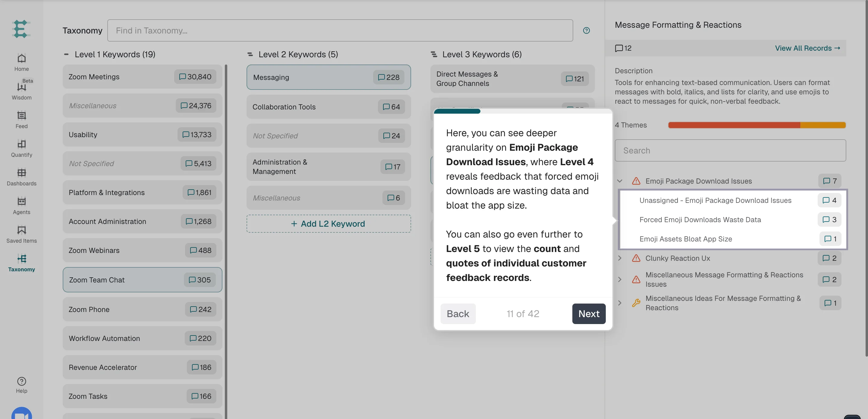Open the Agents section
The width and height of the screenshot is (868, 419).
coord(21,205)
